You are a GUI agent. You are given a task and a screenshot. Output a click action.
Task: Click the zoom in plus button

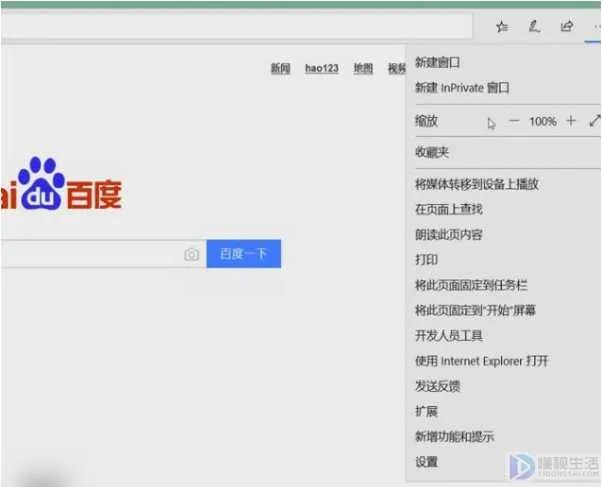point(571,121)
